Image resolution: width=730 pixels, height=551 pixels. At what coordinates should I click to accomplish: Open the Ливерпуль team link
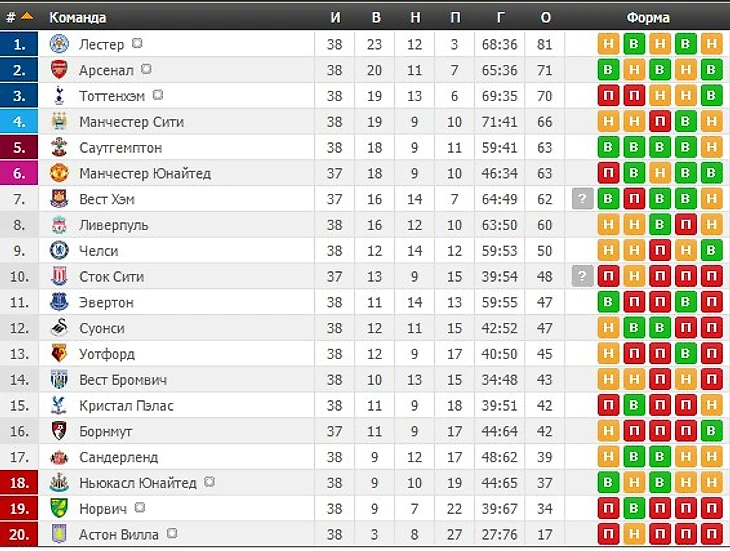(114, 225)
